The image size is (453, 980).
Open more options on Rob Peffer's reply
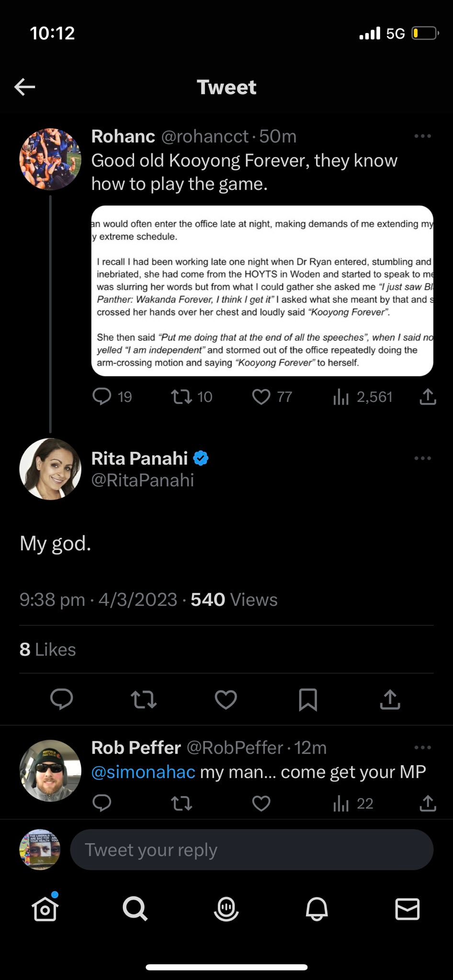click(422, 747)
